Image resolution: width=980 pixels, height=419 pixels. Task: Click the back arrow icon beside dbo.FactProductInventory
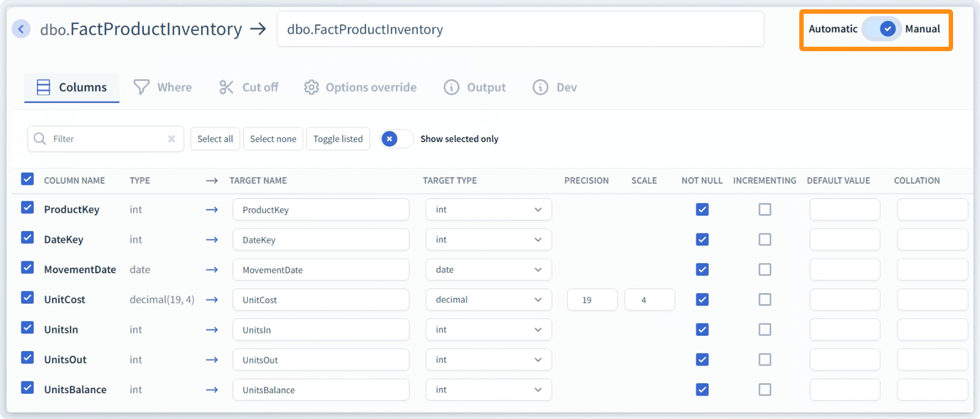pyautogui.click(x=21, y=29)
